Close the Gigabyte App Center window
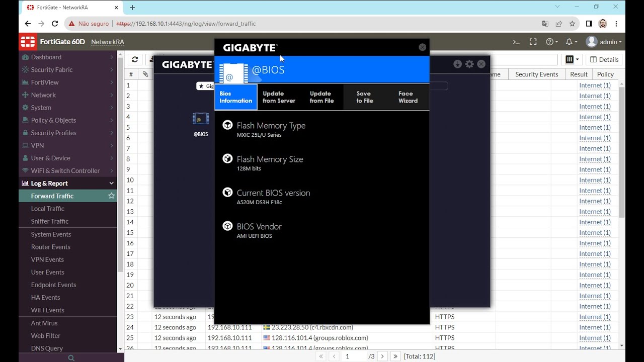 [x=481, y=64]
